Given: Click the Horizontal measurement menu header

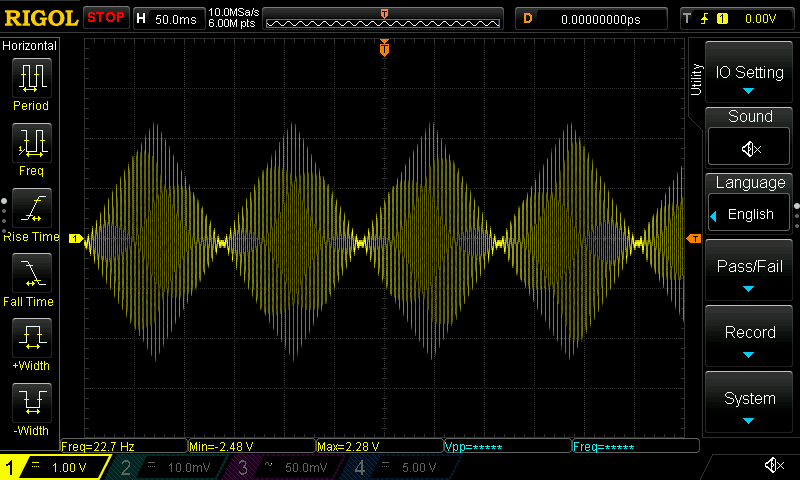Looking at the screenshot, I should 29,45.
